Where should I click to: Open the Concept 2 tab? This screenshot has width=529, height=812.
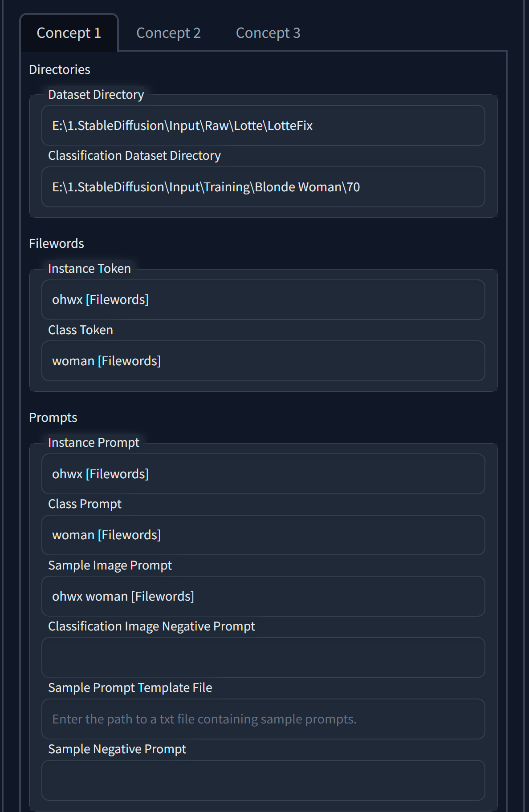pyautogui.click(x=168, y=33)
